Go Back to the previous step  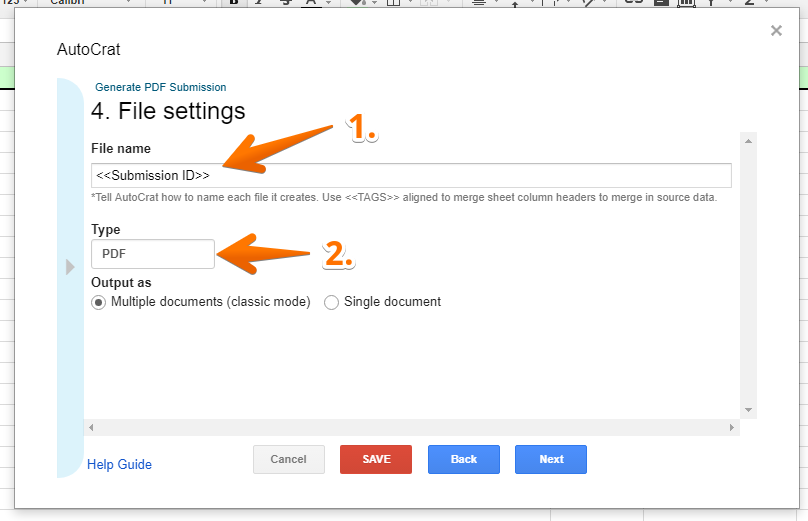coord(464,459)
